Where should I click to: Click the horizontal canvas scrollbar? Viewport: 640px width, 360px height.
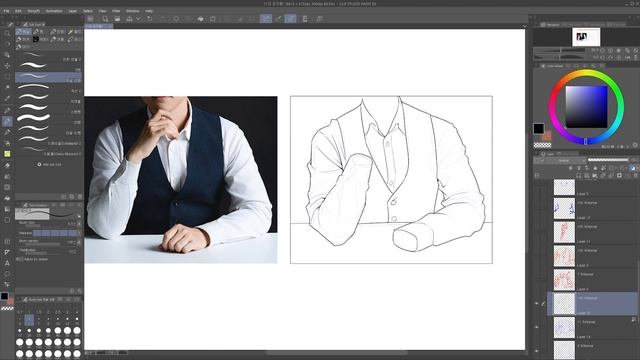pyautogui.click(x=337, y=353)
